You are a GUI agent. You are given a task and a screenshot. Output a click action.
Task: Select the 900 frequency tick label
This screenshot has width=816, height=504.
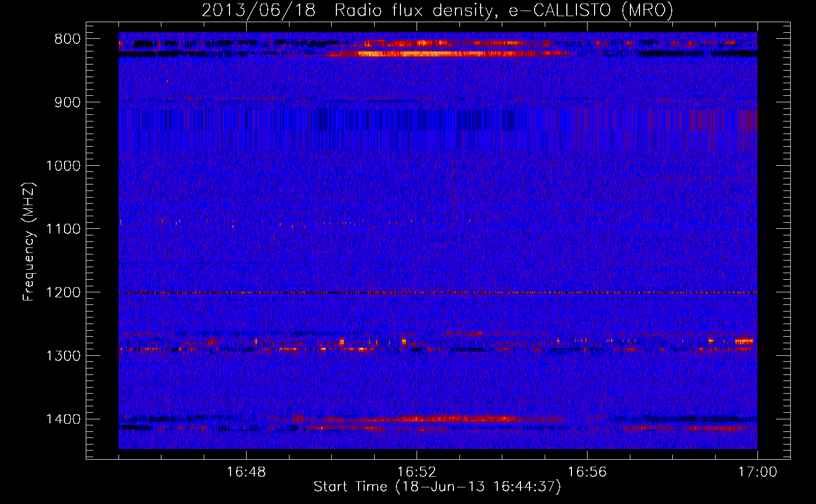68,102
